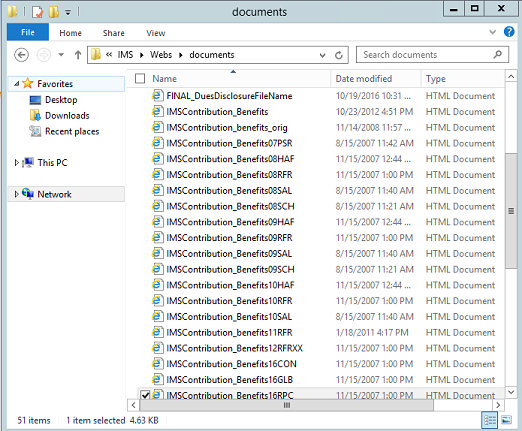
Task: Expand the ribbon with the chevron
Action: [x=492, y=32]
